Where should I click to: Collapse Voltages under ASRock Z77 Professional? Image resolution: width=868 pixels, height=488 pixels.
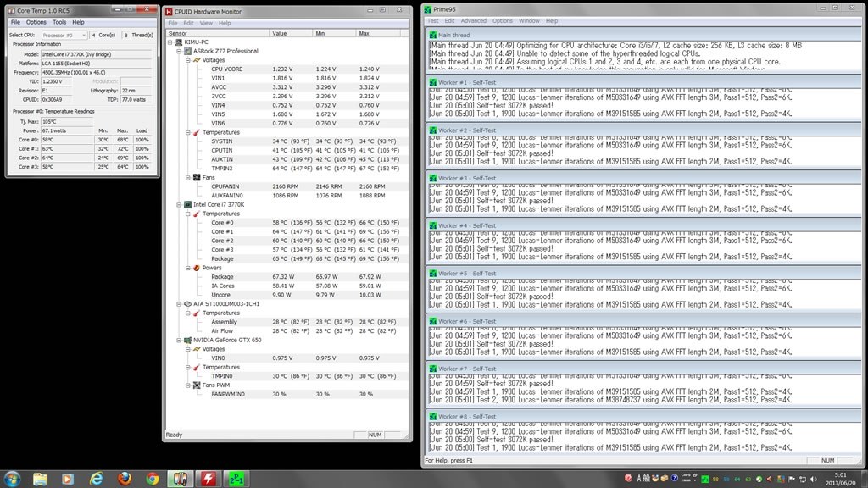(187, 60)
